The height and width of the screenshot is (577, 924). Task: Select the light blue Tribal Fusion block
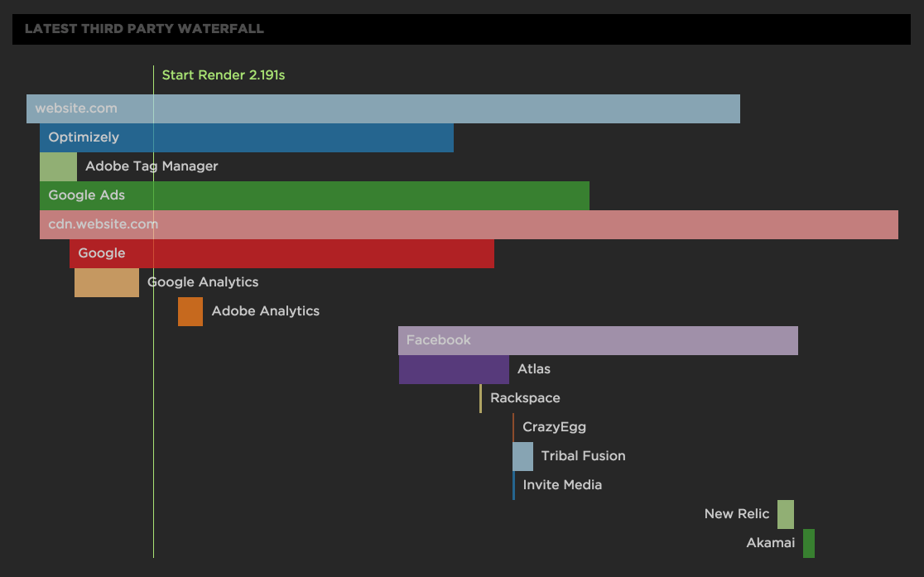pos(522,456)
